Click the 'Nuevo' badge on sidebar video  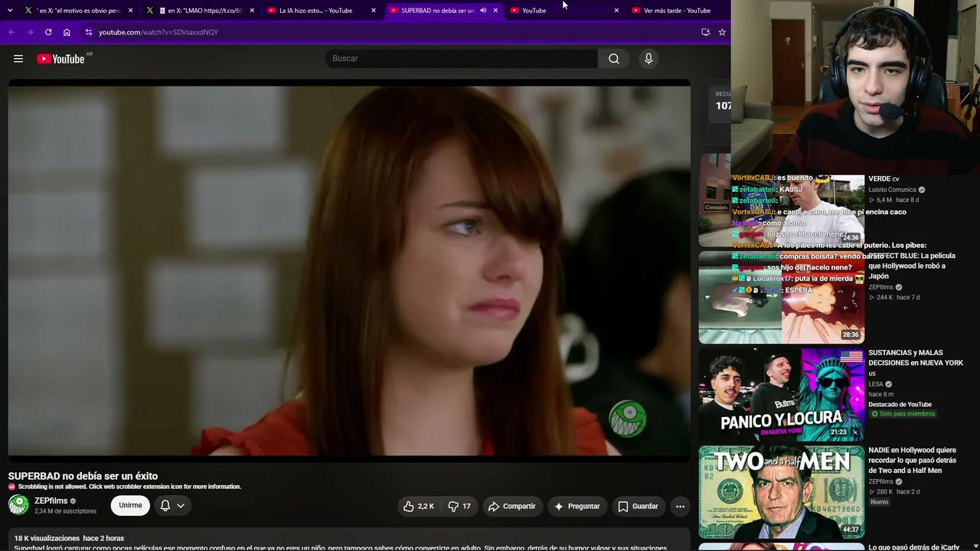click(879, 502)
